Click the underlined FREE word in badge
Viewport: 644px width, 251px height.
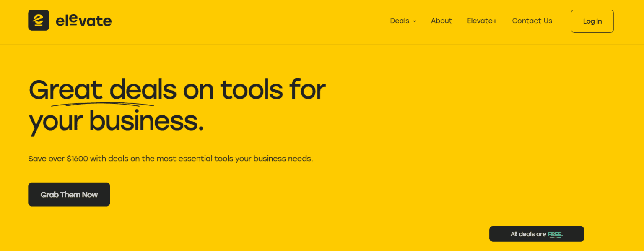(x=555, y=234)
